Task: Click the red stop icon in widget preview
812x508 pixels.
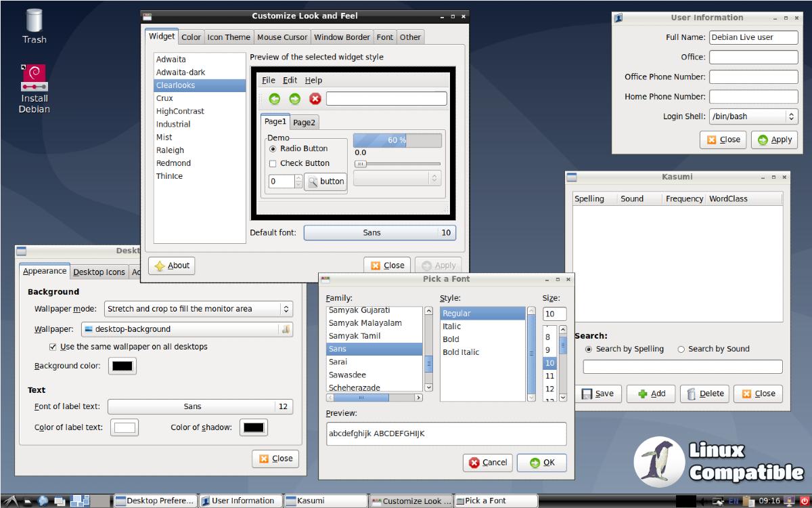Action: (315, 99)
